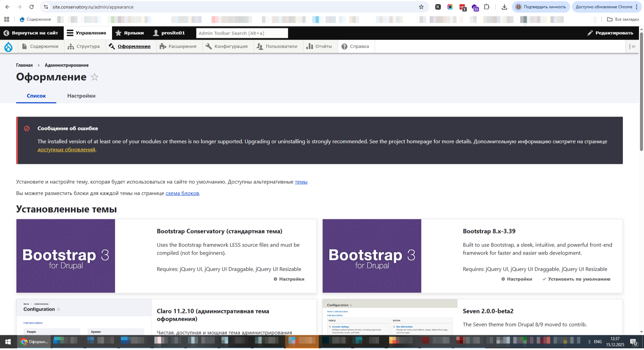
Task: Open the Ярлыки shortcuts menu
Action: 129,33
